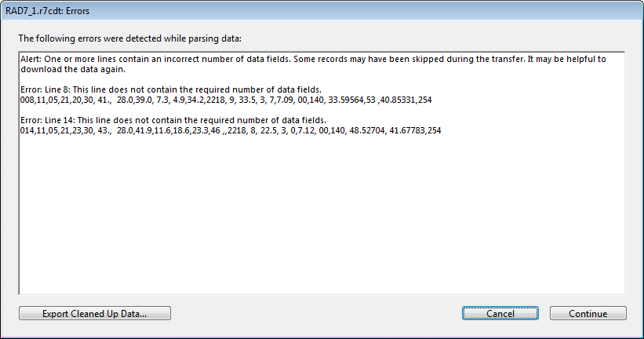Screen dimensions: 644x339
Task: Continue past the parsing errors
Action: click(x=588, y=313)
